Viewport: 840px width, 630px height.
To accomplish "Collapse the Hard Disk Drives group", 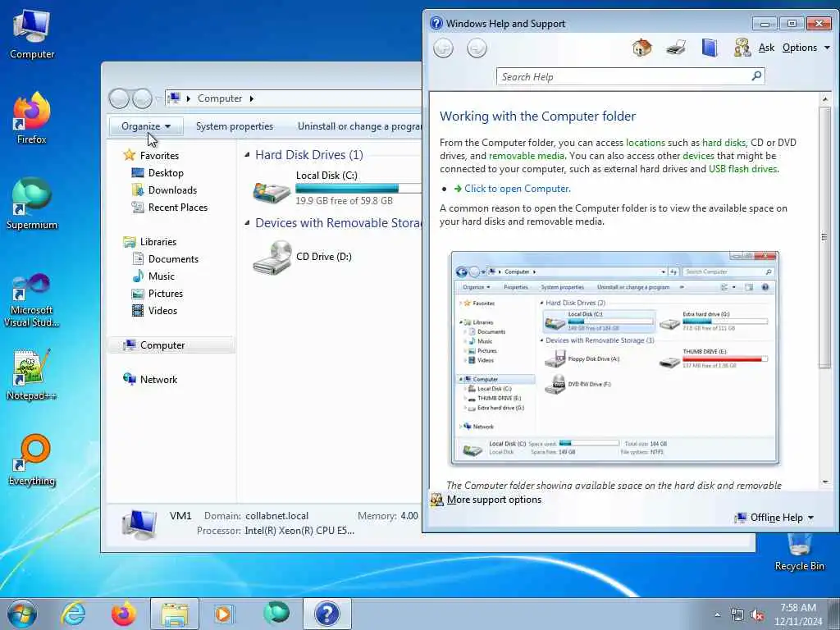I will click(247, 155).
